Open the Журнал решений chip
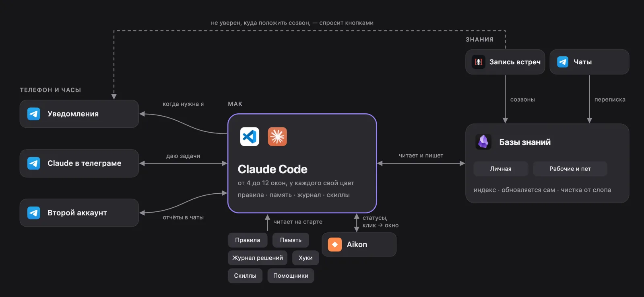Image resolution: width=644 pixels, height=297 pixels. pos(258,258)
